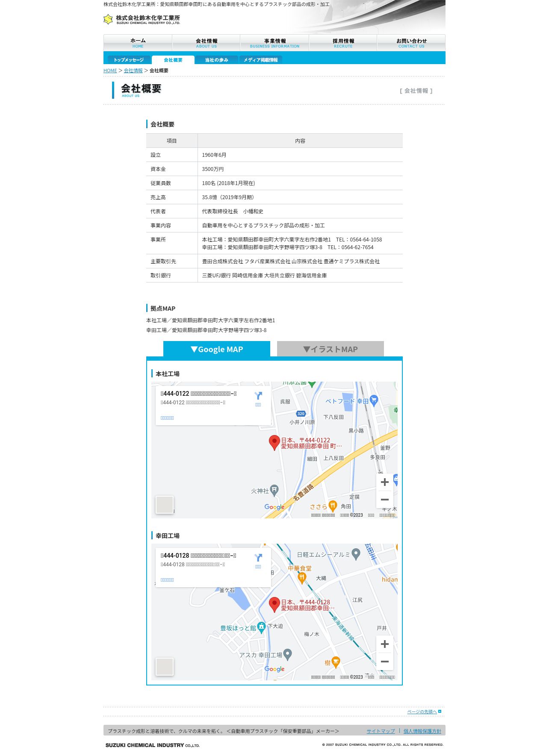
Task: Switch to the 当社の歩み sub tab
Action: click(x=216, y=60)
